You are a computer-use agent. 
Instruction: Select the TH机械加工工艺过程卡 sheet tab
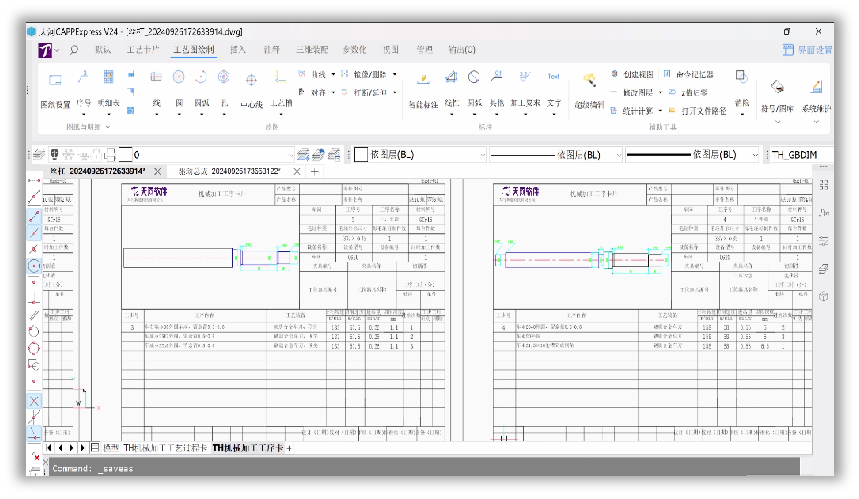(x=165, y=448)
